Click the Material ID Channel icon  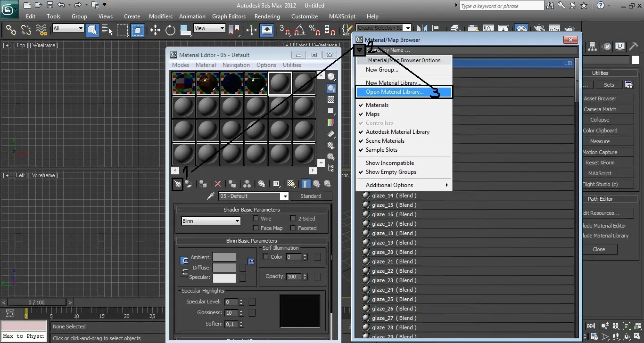pyautogui.click(x=277, y=184)
